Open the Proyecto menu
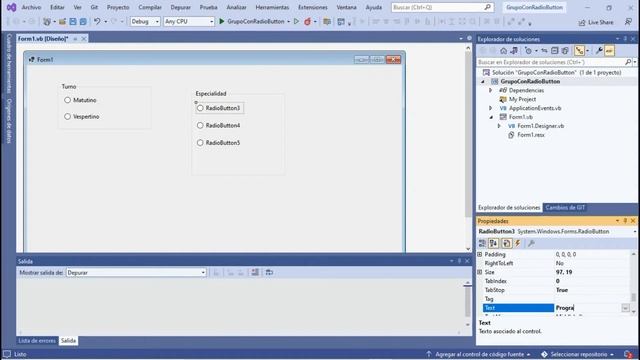The height and width of the screenshot is (360, 640). (x=118, y=7)
